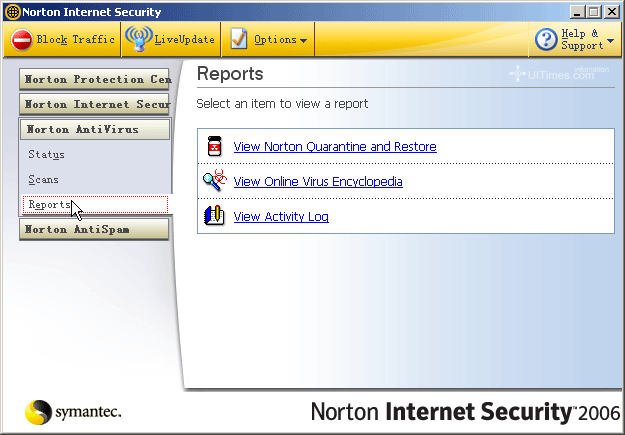Open View Activity Log link

[281, 217]
